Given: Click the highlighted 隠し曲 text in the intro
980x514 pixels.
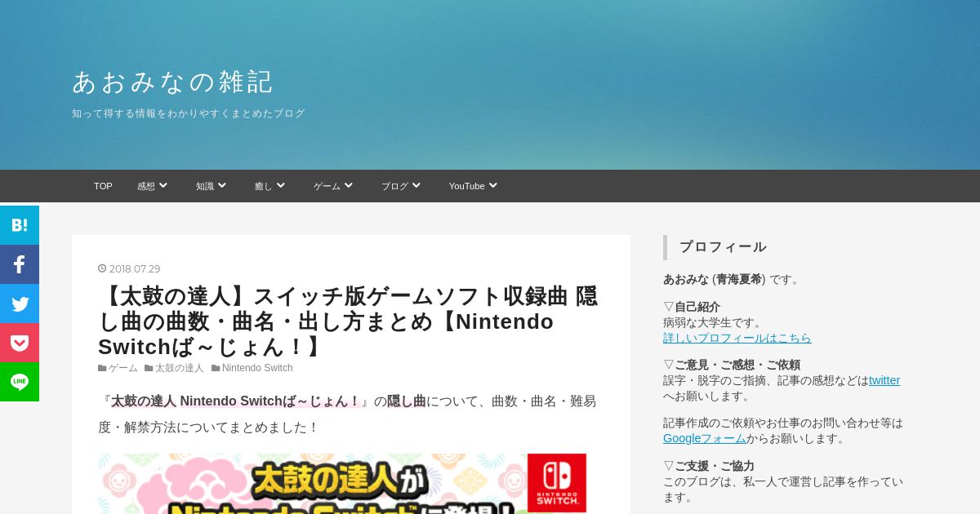Looking at the screenshot, I should (x=407, y=401).
